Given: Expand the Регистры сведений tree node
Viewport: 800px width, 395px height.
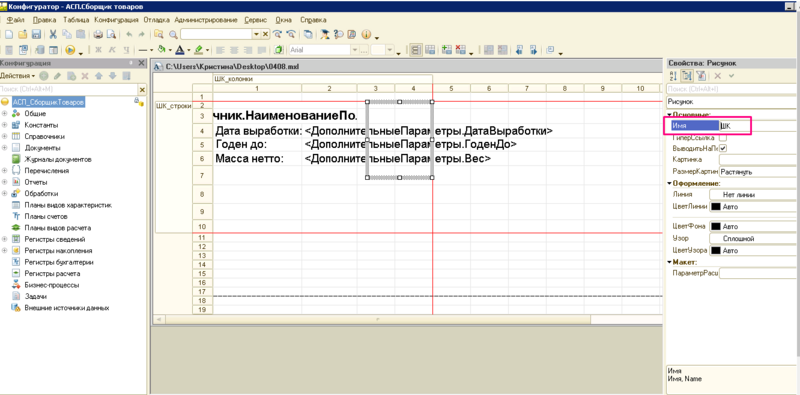Looking at the screenshot, I should point(5,239).
